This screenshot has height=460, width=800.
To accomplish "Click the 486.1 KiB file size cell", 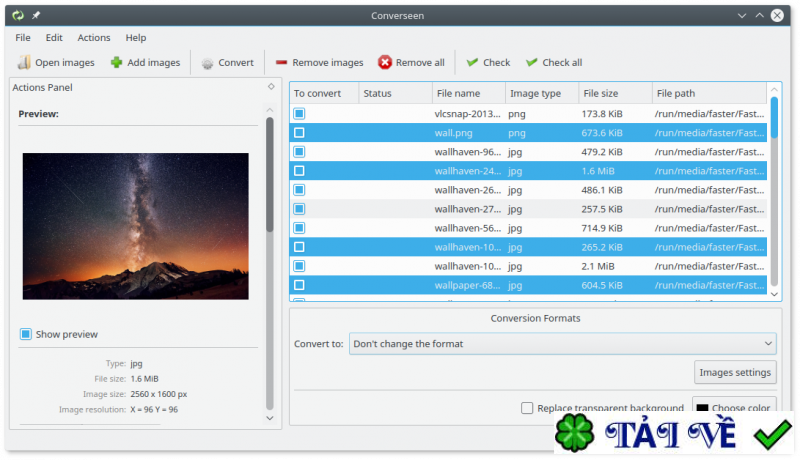I will pos(602,190).
